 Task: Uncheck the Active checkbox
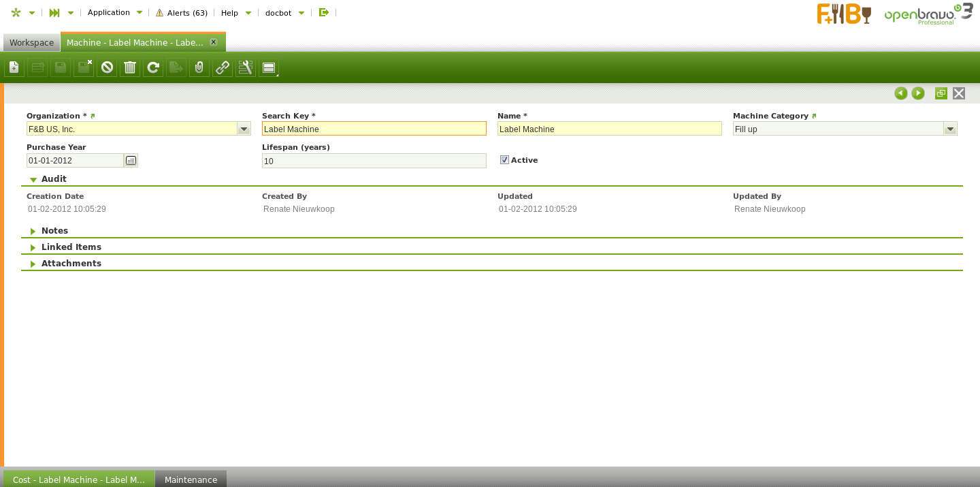[504, 160]
